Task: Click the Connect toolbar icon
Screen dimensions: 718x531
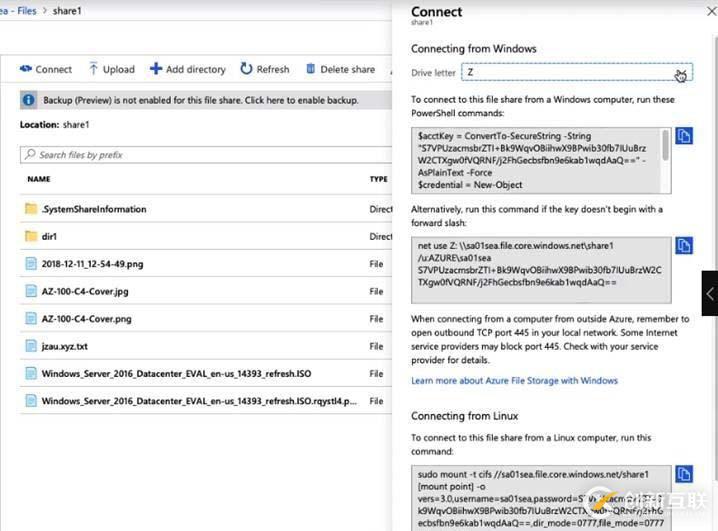Action: pyautogui.click(x=26, y=69)
